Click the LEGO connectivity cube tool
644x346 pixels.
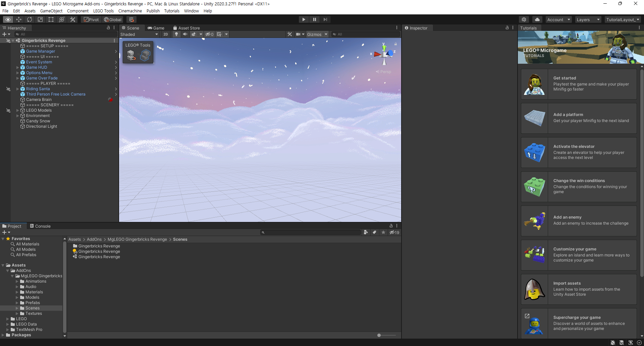click(145, 55)
